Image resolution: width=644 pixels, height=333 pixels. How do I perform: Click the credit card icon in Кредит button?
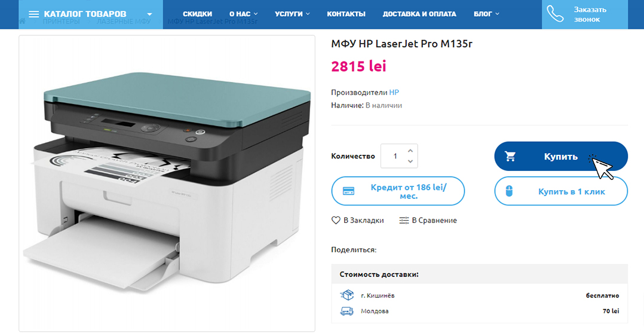tap(349, 191)
